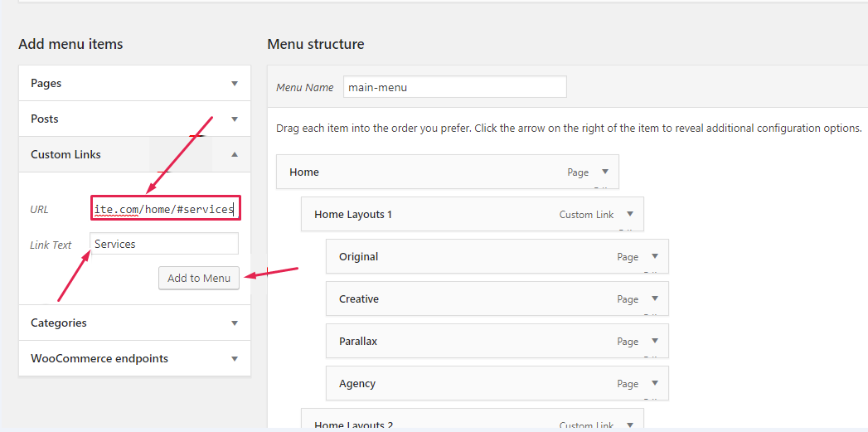Expand the Creative page item settings
Screen dimensions: 868x432
[655, 299]
